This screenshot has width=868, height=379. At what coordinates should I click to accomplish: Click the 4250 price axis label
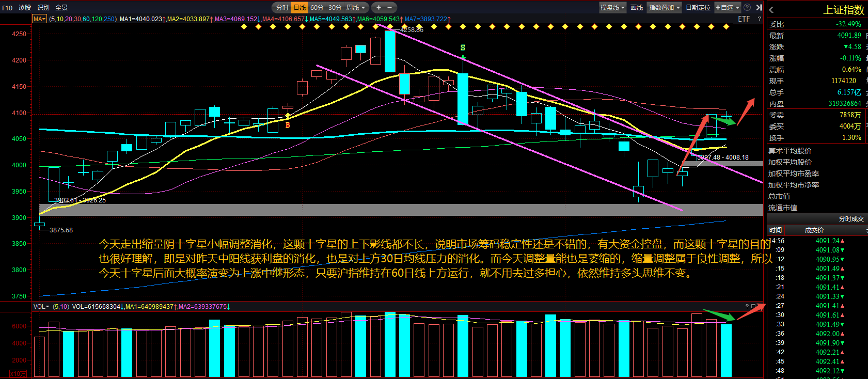click(19, 34)
